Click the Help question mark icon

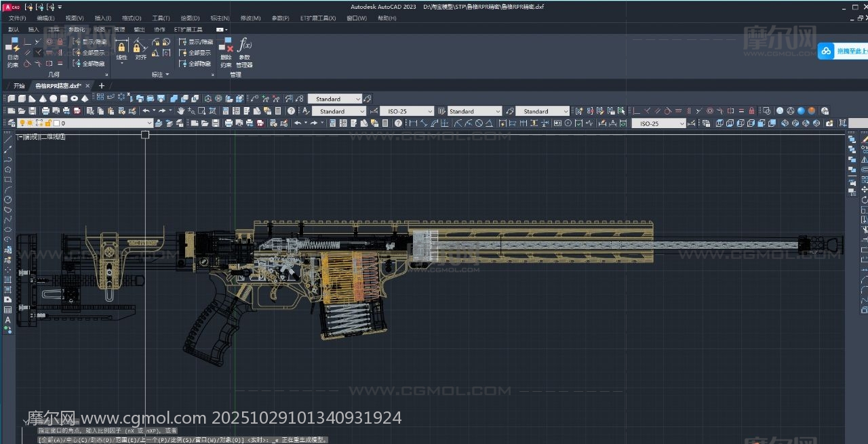click(x=291, y=111)
